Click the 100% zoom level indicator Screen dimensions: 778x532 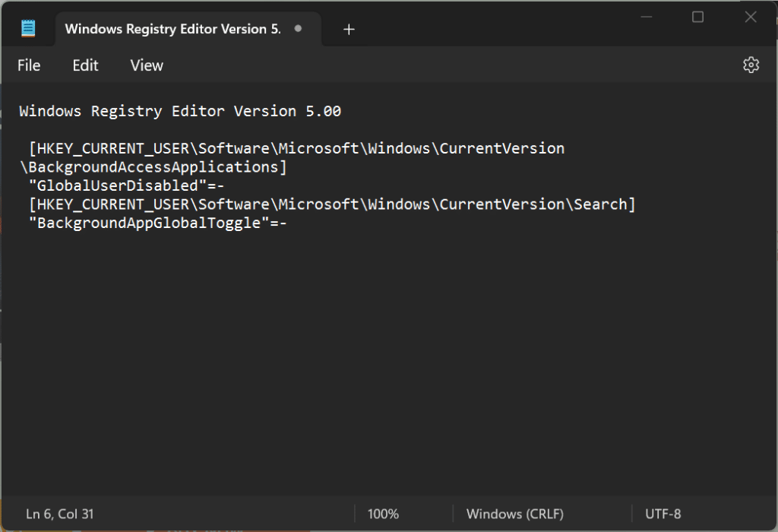point(383,514)
